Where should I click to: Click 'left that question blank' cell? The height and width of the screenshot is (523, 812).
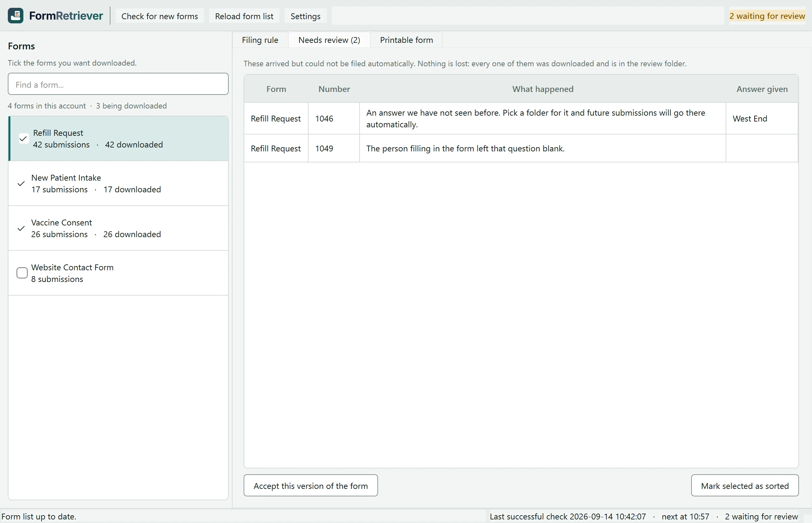[542, 148]
